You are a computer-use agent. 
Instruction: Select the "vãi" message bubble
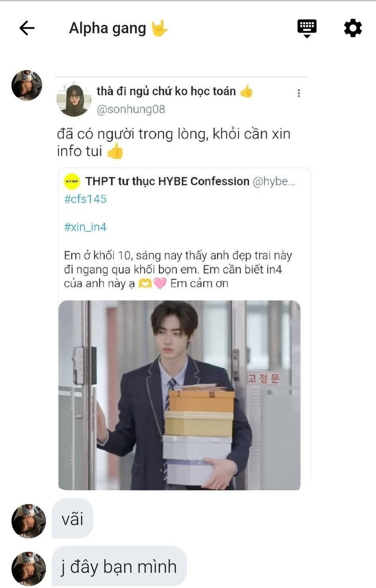point(72,519)
